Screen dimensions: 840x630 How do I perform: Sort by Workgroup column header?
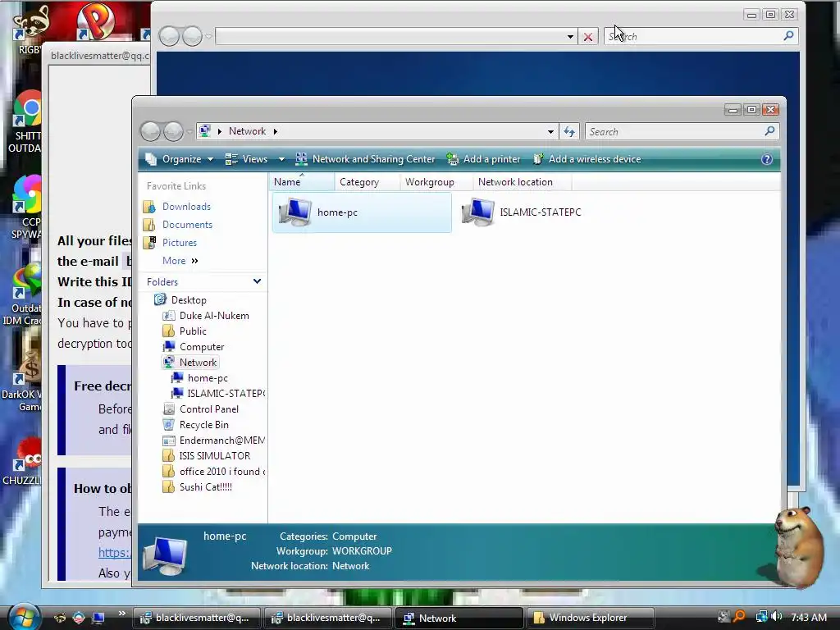click(436, 182)
